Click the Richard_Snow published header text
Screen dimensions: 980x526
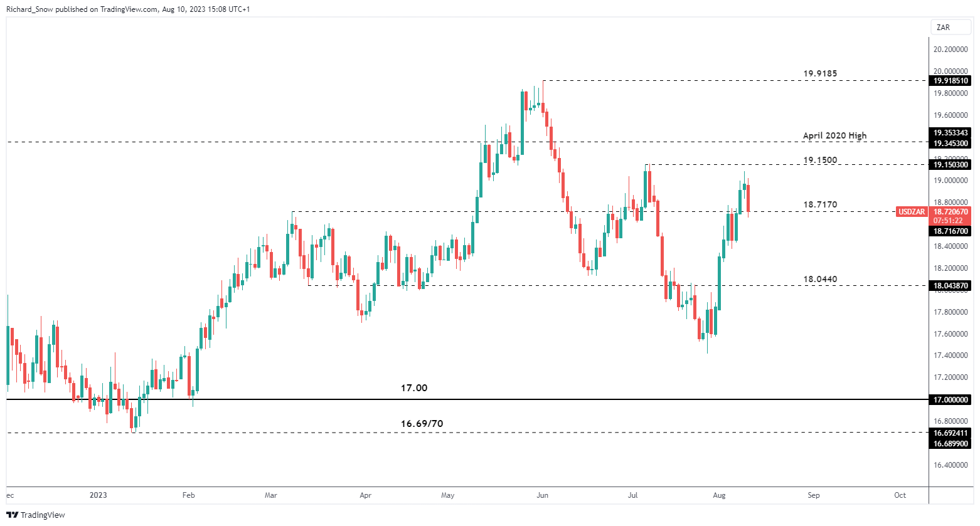click(x=128, y=9)
